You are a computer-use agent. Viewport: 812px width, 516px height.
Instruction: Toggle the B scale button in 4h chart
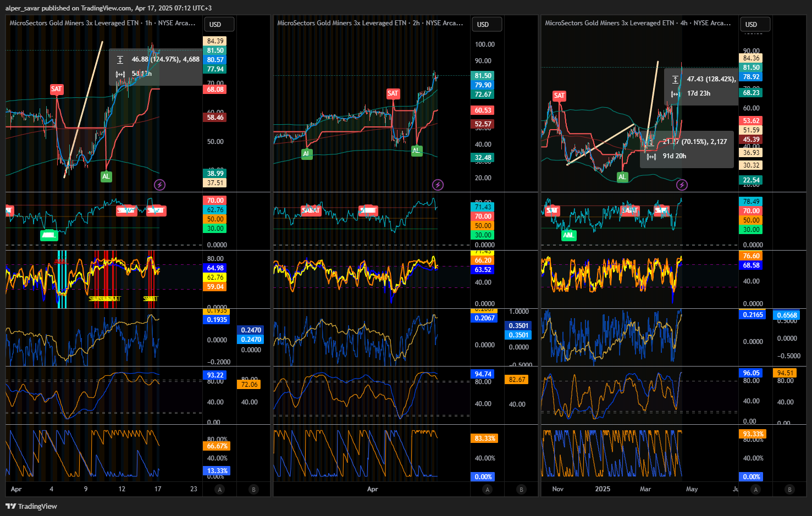(789, 489)
